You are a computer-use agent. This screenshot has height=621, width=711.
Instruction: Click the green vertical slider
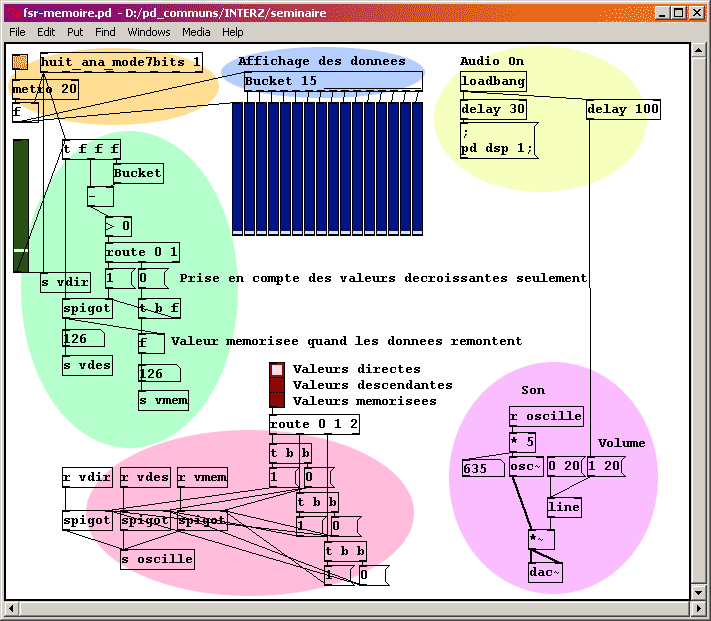21,205
